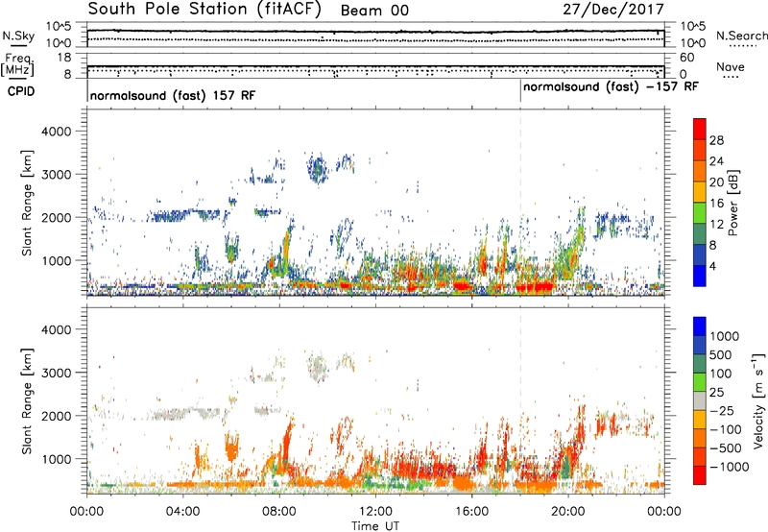Click the "18" frequency axis label

point(64,58)
